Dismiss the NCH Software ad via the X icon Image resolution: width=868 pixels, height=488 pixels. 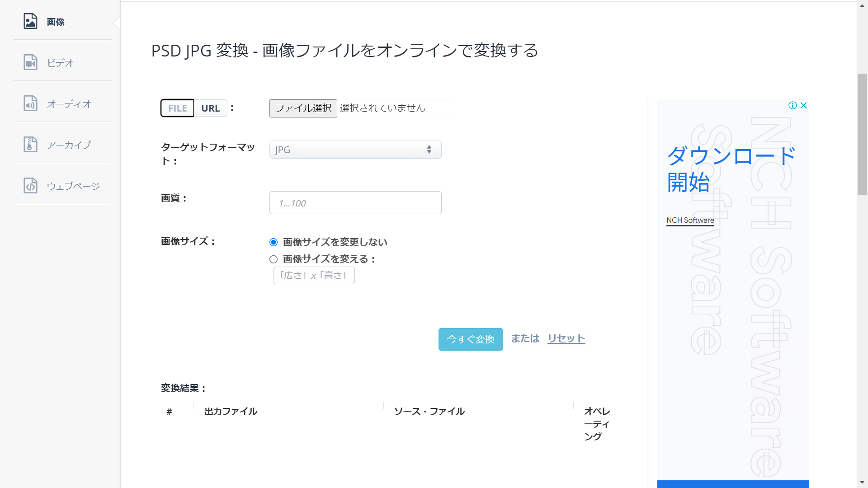[x=803, y=105]
